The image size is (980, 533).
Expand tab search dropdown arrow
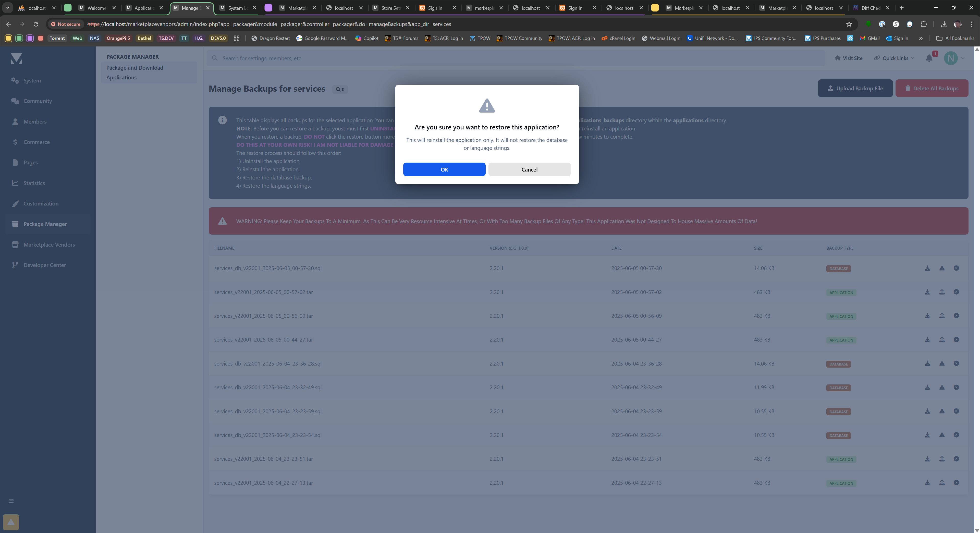[x=7, y=8]
